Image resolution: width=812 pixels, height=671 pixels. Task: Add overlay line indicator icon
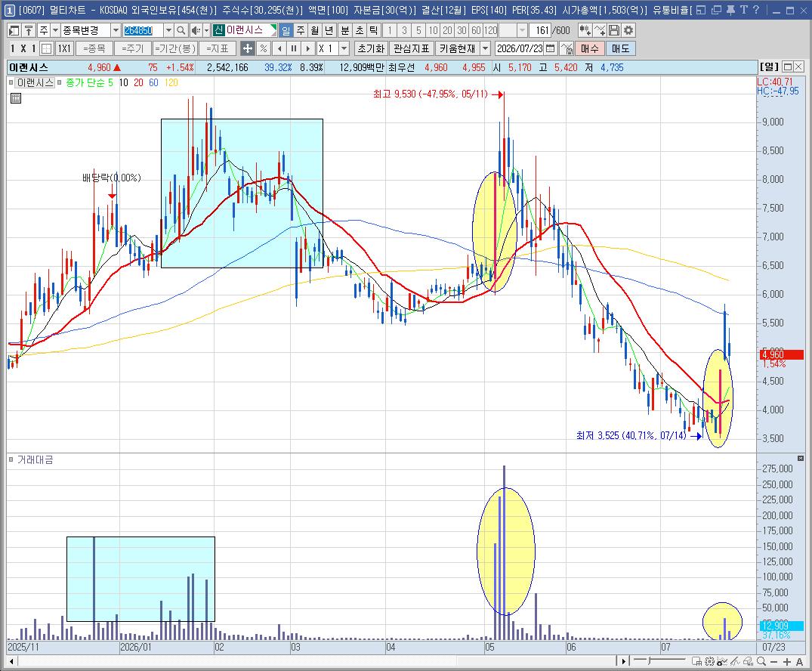[600, 30]
